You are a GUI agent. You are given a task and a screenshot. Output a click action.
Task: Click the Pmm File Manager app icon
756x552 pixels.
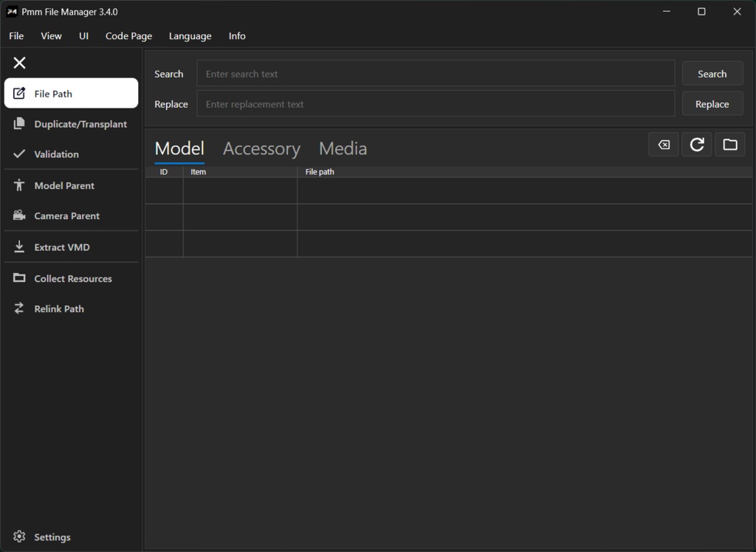coord(12,12)
